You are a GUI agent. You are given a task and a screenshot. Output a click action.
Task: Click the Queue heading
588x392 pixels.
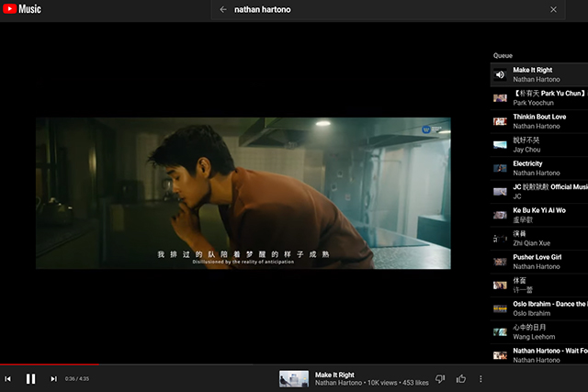click(x=503, y=55)
